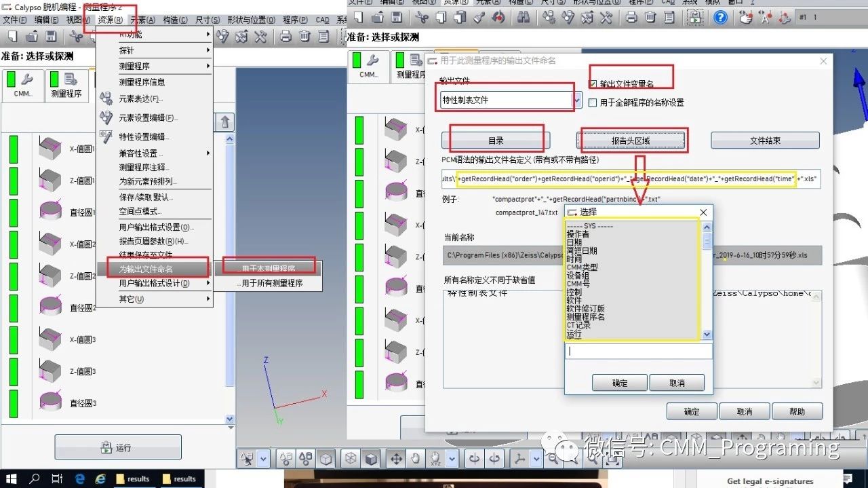The image size is (868, 488).
Task: Open dropdown arrow beside the XYZ hand tool
Action: pos(452,459)
